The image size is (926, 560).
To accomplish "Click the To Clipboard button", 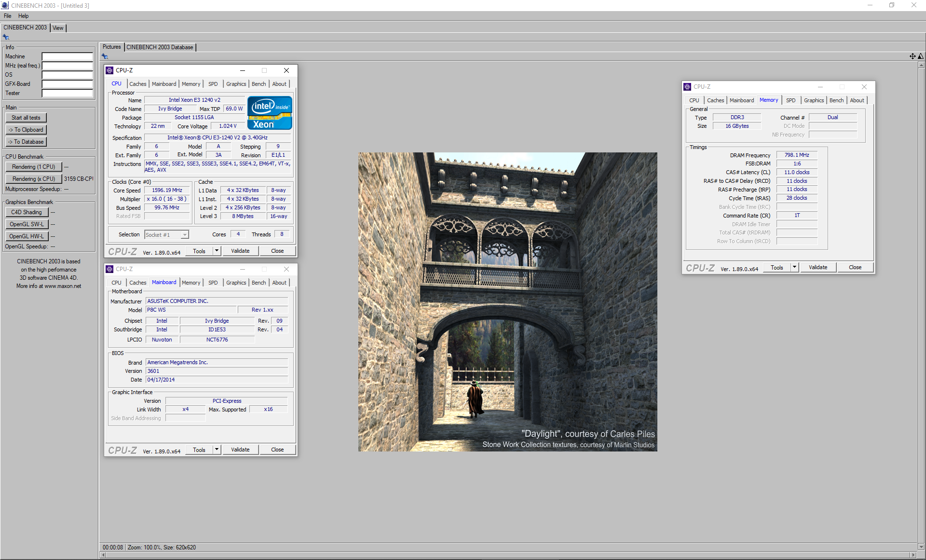I will point(26,130).
